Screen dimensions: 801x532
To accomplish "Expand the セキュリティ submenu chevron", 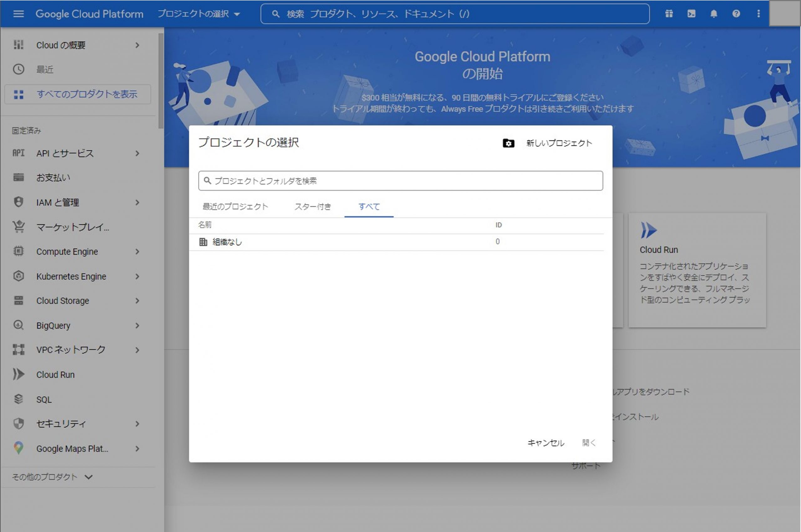I will point(137,424).
